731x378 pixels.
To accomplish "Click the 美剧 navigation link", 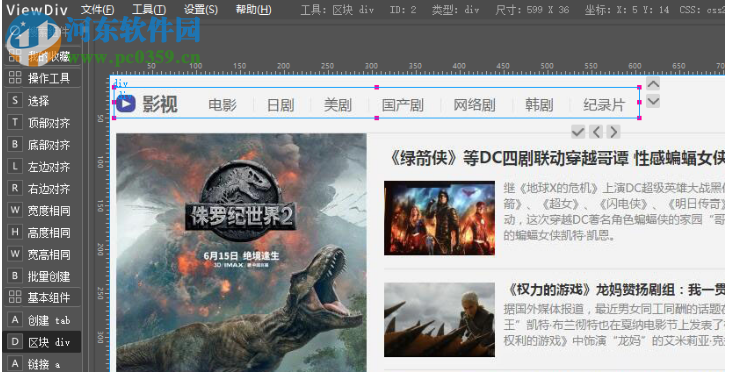I will pyautogui.click(x=338, y=105).
